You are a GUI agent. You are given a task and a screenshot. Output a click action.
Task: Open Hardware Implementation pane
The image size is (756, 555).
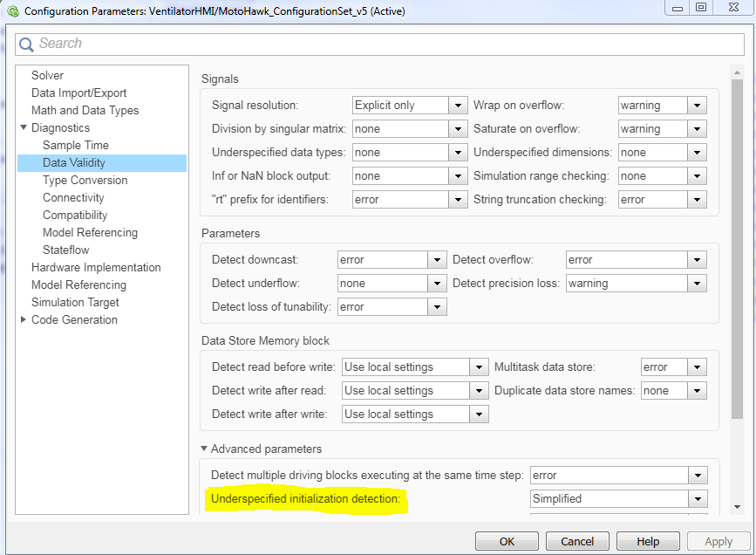[96, 267]
